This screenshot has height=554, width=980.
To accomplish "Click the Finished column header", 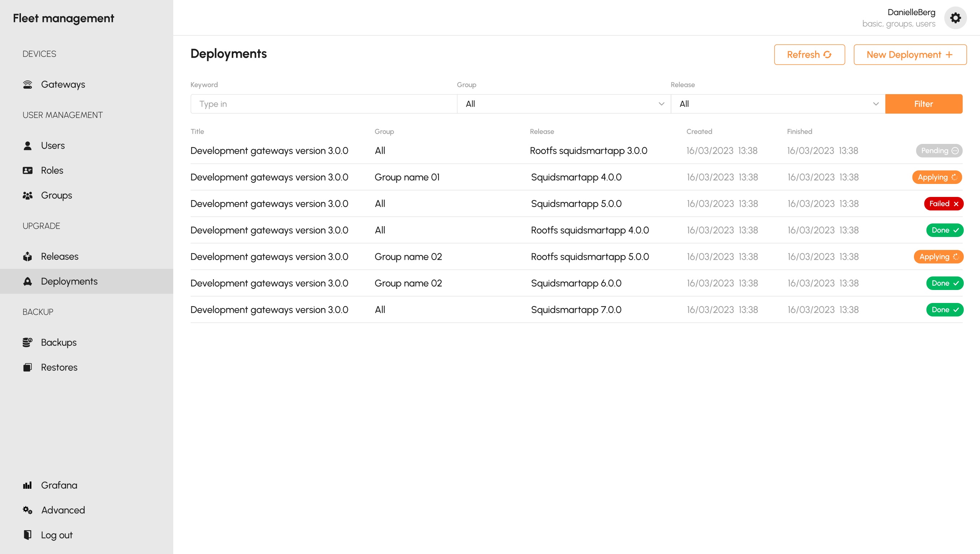I will coord(800,132).
